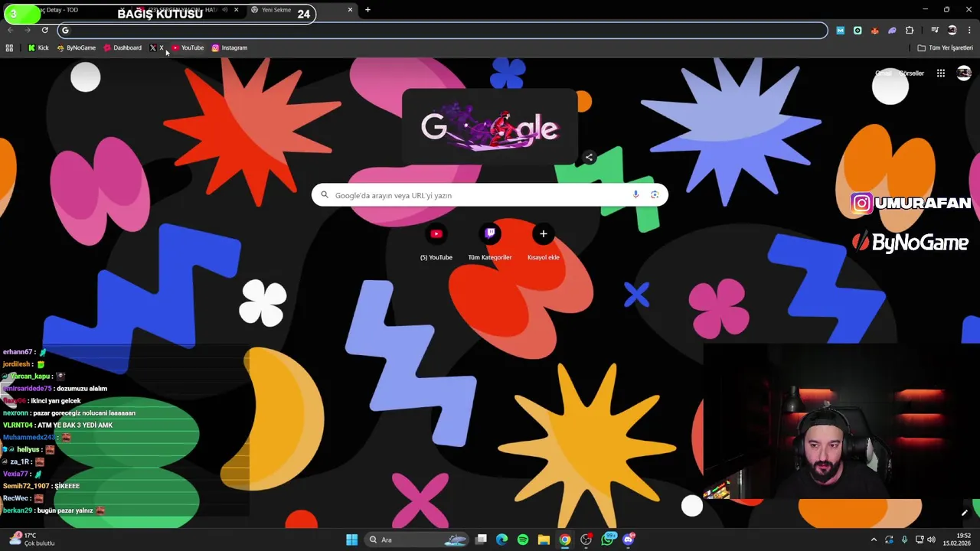The height and width of the screenshot is (551, 980).
Task: Open Task View in taskbar
Action: click(481, 540)
